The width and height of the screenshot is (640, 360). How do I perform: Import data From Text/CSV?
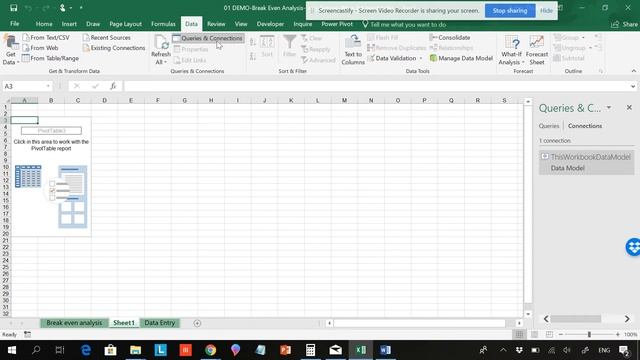click(x=46, y=38)
